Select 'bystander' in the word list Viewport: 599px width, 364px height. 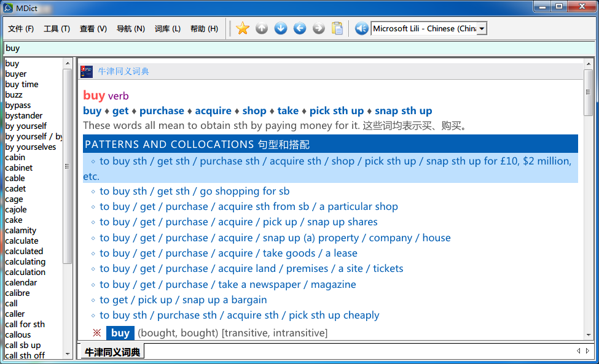tap(24, 115)
